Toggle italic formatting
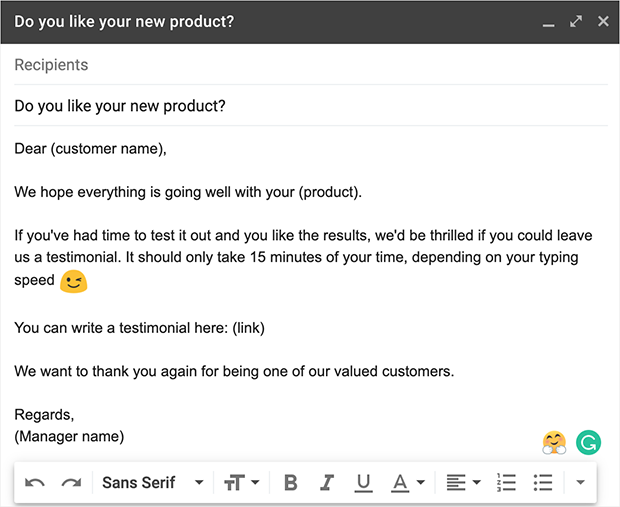Image resolution: width=620 pixels, height=507 pixels. (x=327, y=483)
